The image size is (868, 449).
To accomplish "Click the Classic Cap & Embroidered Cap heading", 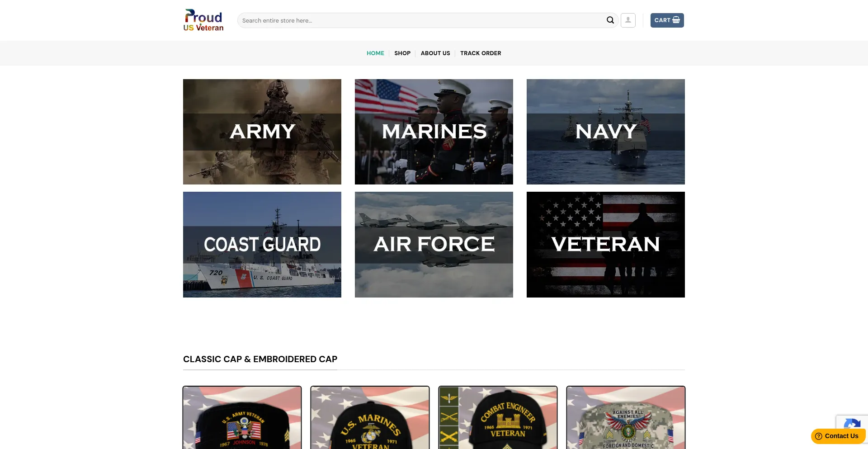I will (x=260, y=359).
